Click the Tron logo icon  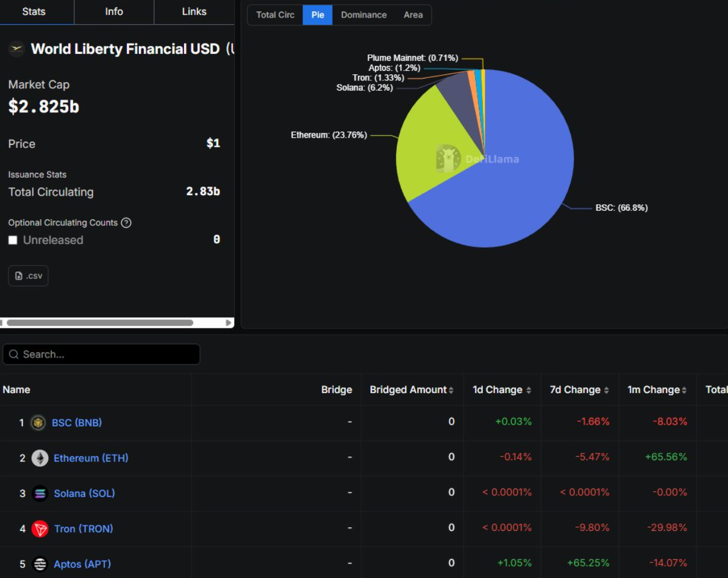coord(40,529)
